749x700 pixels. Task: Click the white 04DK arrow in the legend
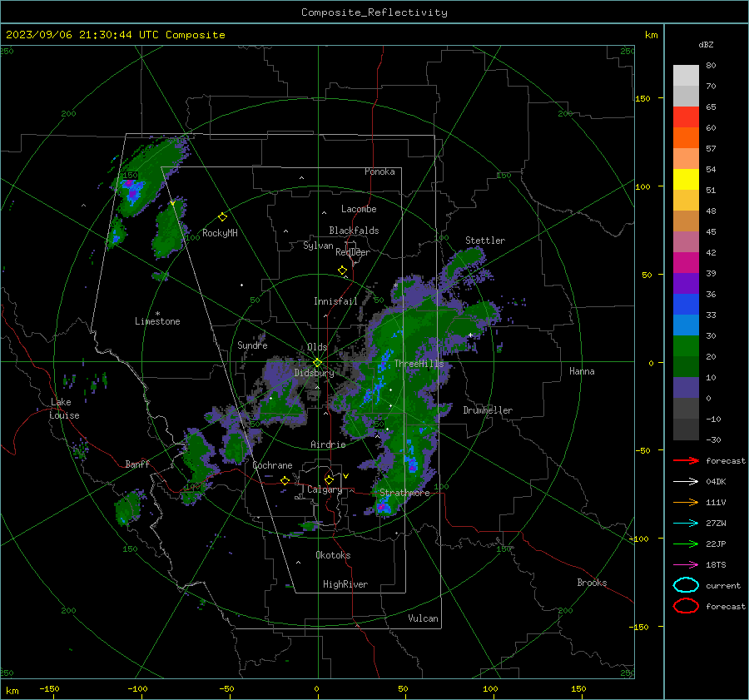[x=686, y=482]
